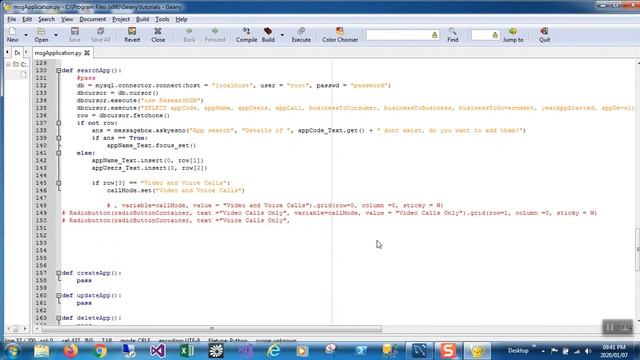The image size is (640, 360).
Task: Open the File menu
Action: pyautogui.click(x=11, y=19)
